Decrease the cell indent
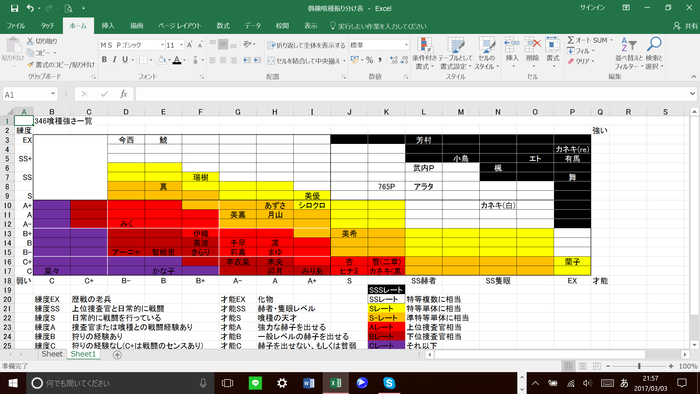 coord(246,60)
